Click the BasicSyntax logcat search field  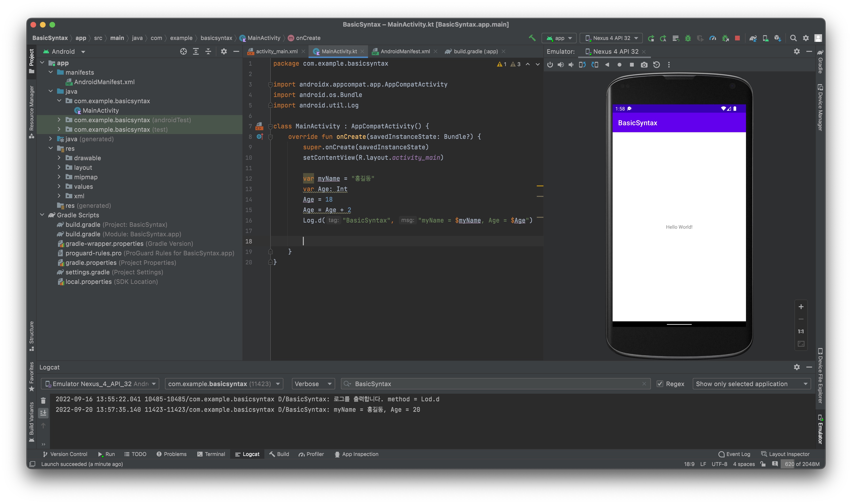point(496,384)
